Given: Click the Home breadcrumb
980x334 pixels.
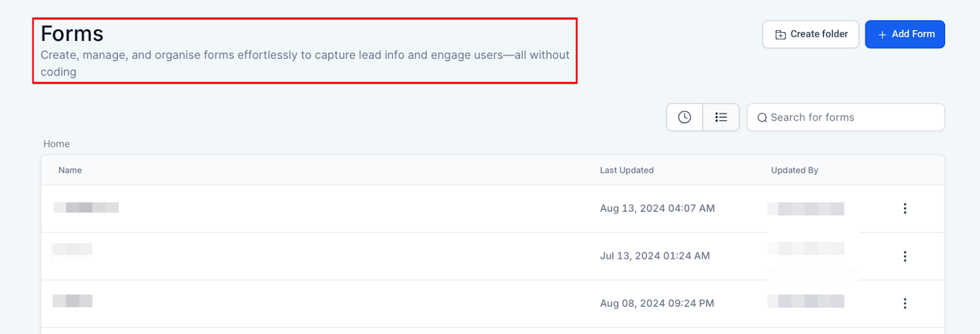Looking at the screenshot, I should tap(56, 144).
